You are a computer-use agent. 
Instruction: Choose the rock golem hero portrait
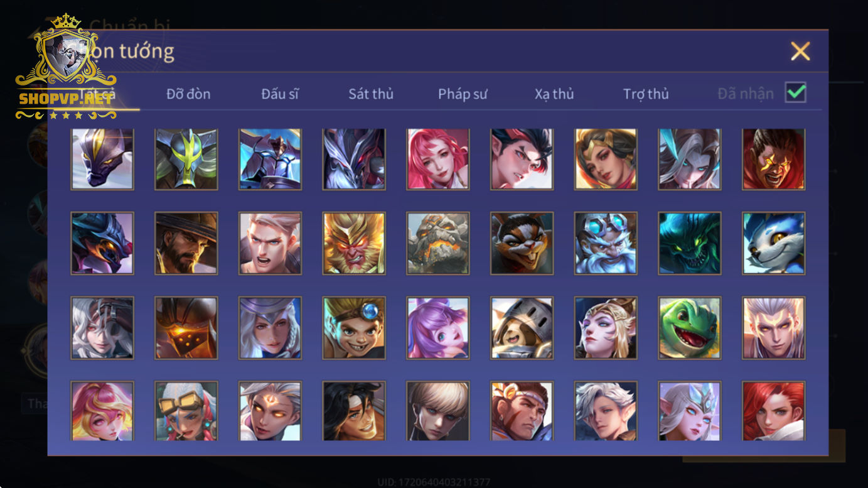tap(438, 243)
